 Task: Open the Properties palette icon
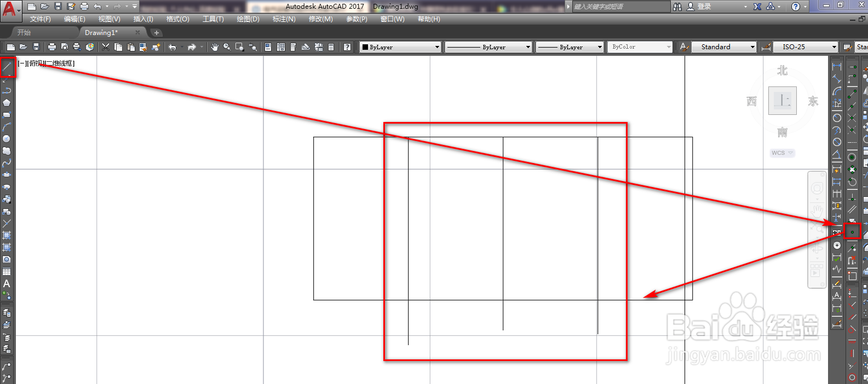coord(268,47)
